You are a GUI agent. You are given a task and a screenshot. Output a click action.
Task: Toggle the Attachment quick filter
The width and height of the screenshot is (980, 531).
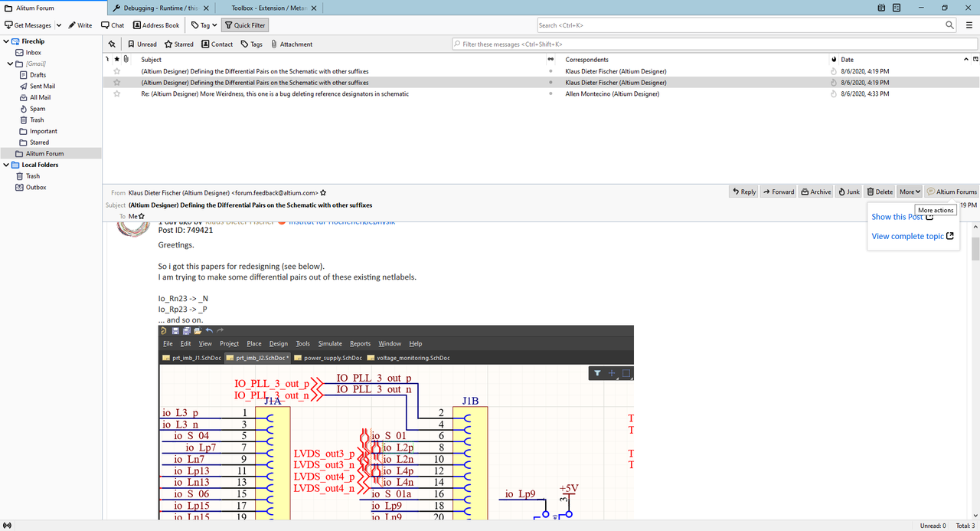coord(291,44)
